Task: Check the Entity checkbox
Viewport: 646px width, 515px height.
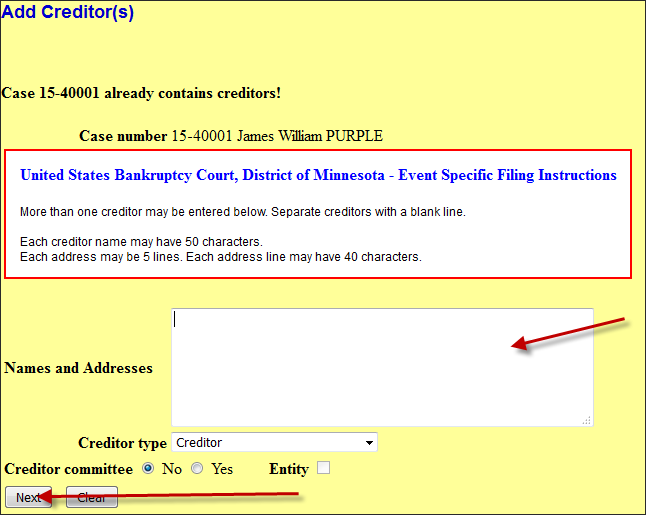Action: click(323, 468)
